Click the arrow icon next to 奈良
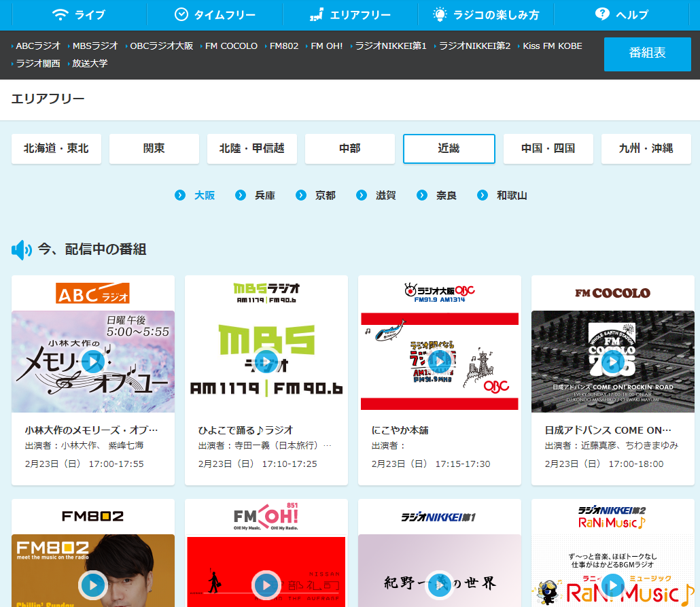 [x=422, y=195]
